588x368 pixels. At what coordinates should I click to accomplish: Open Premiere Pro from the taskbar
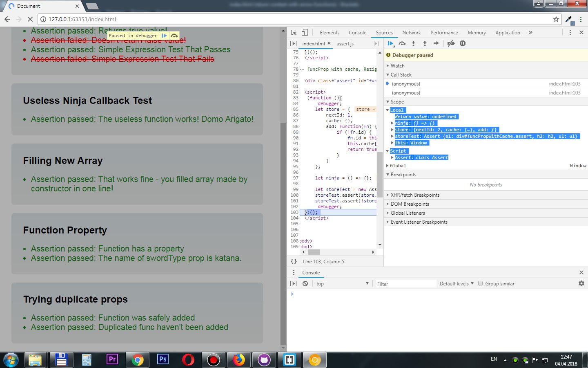112,360
